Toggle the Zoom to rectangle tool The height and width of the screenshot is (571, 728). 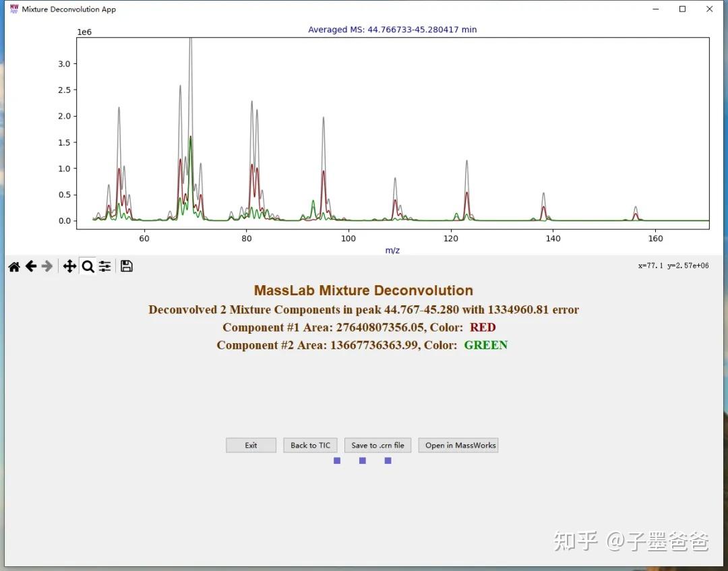(x=88, y=266)
